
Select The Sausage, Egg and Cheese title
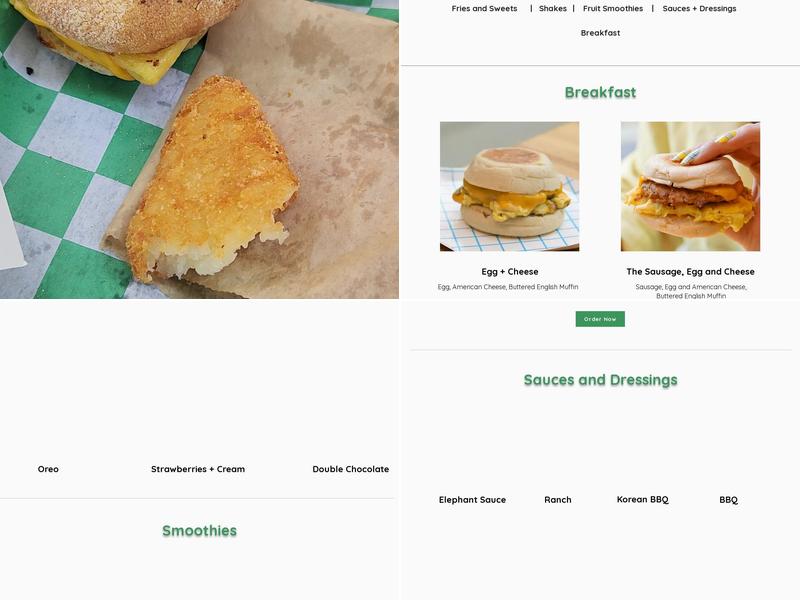[690, 272]
